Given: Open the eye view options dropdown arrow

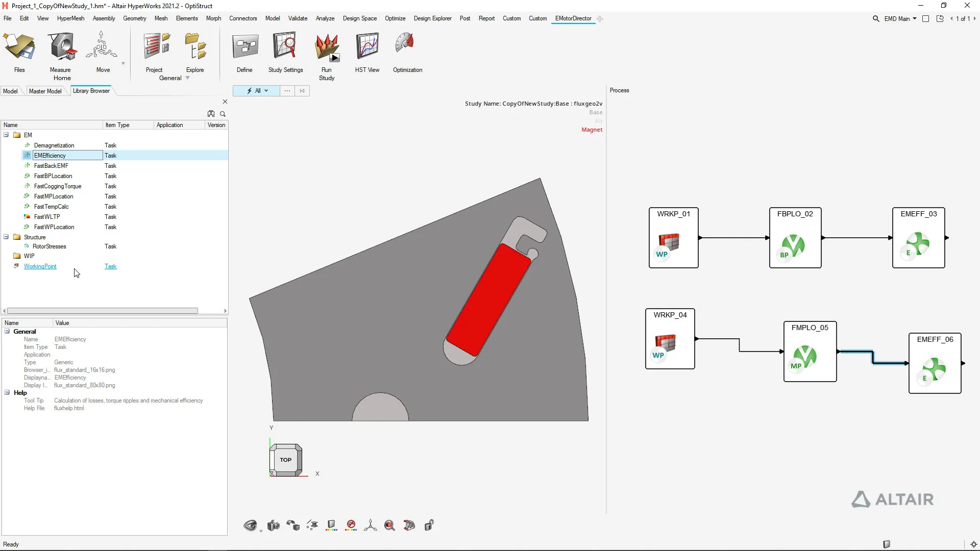Looking at the screenshot, I should [x=261, y=531].
